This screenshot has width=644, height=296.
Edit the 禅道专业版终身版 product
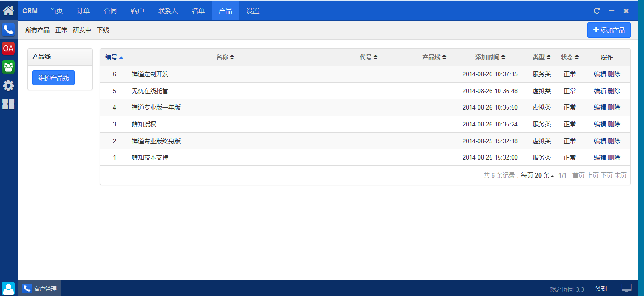tap(600, 141)
